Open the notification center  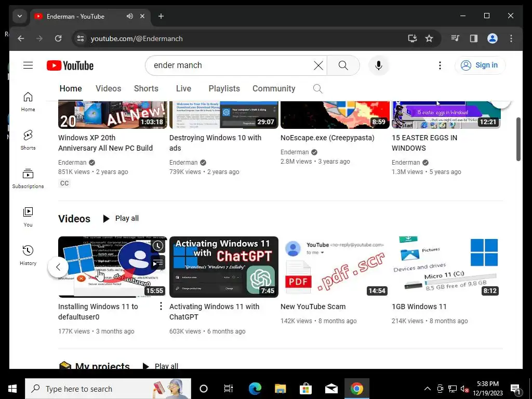tap(516, 389)
